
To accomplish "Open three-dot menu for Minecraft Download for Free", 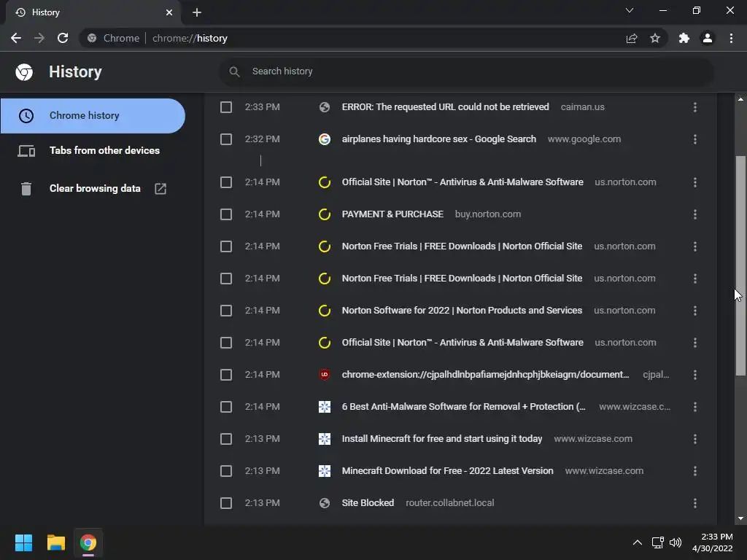I will pos(695,471).
